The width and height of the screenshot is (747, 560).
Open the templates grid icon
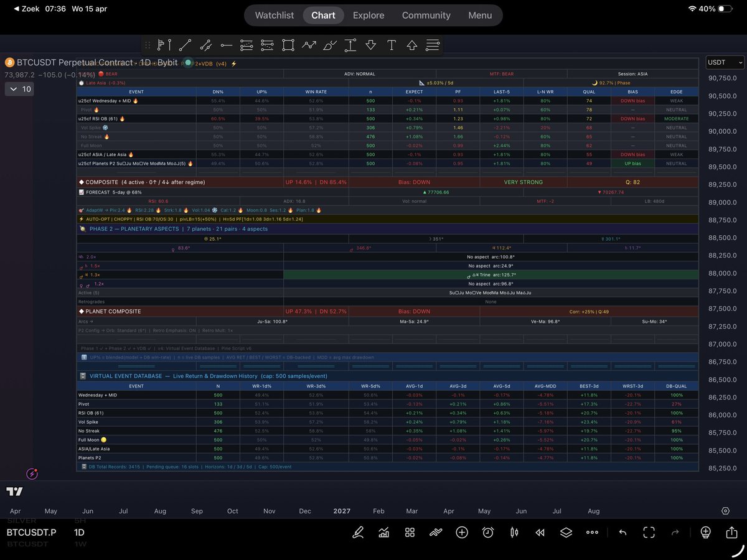coord(410,532)
